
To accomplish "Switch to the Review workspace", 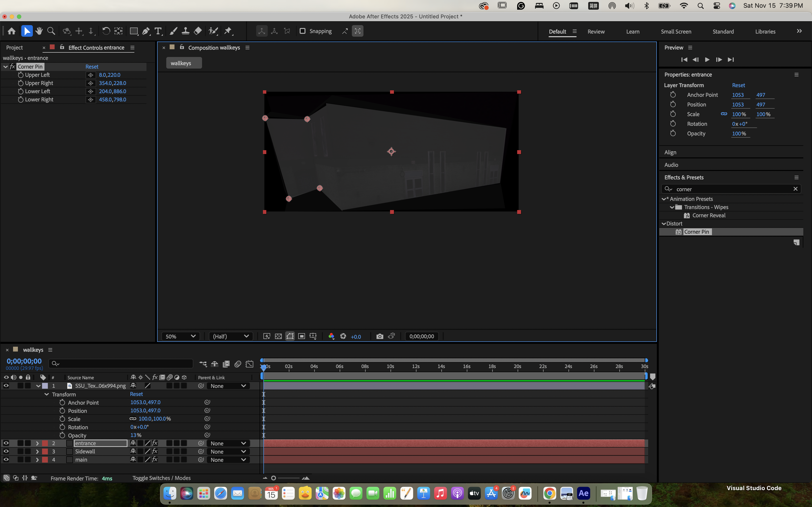I will 596,32.
